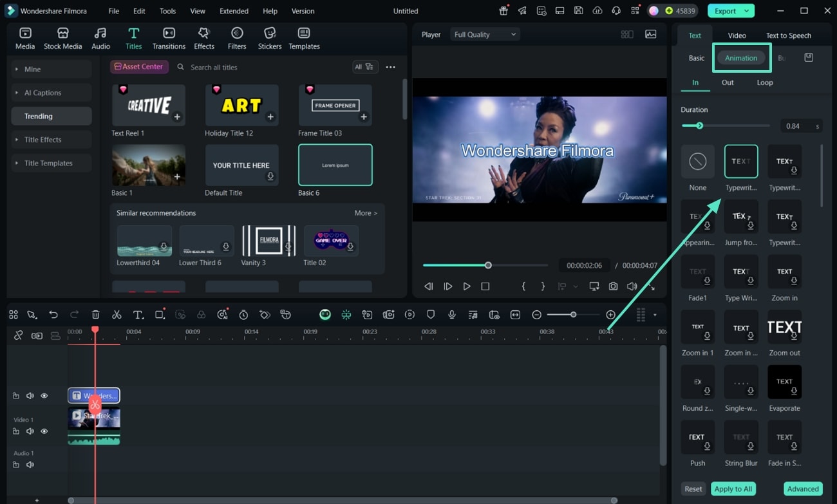837x504 pixels.
Task: Open the gift icon in title bar
Action: 503,11
